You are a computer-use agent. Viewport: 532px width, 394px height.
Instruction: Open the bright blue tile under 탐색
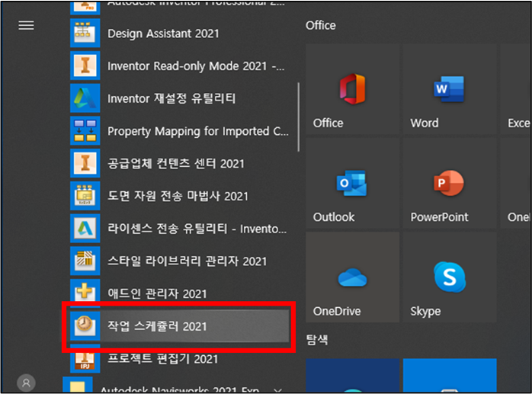click(x=450, y=376)
